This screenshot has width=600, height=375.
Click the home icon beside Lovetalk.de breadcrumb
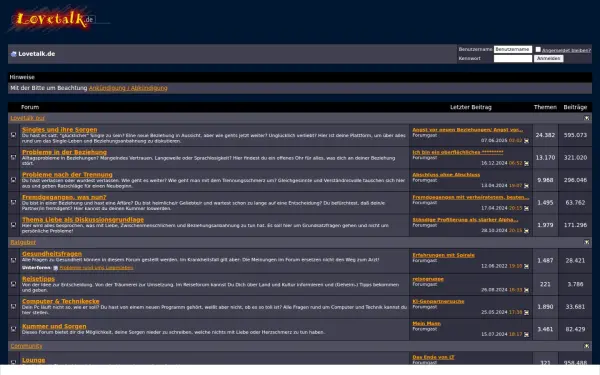(x=13, y=54)
